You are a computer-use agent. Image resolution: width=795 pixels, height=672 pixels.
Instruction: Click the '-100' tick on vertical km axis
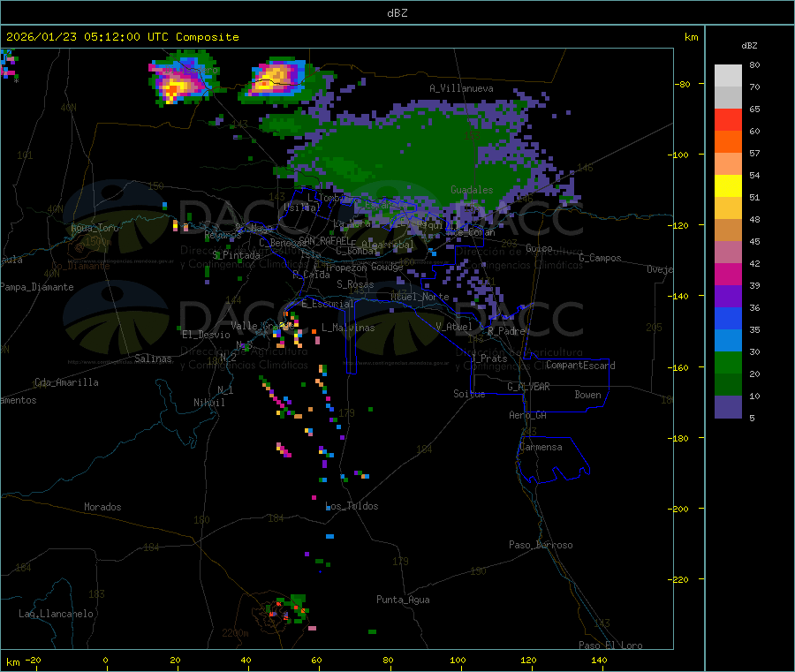pos(678,155)
